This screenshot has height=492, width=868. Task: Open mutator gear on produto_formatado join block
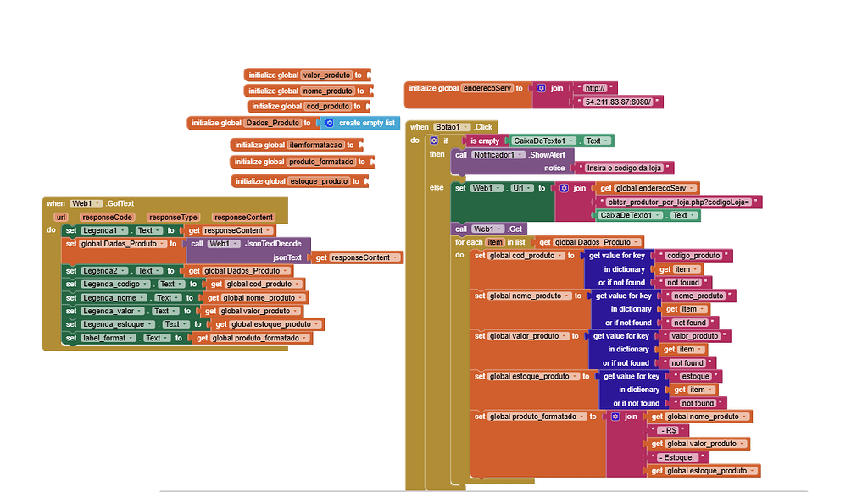click(617, 416)
